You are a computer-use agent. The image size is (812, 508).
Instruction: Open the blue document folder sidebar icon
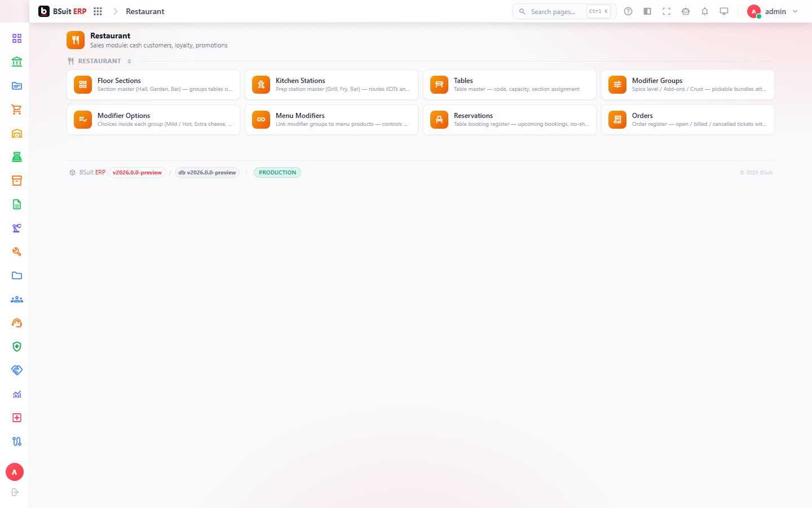17,86
